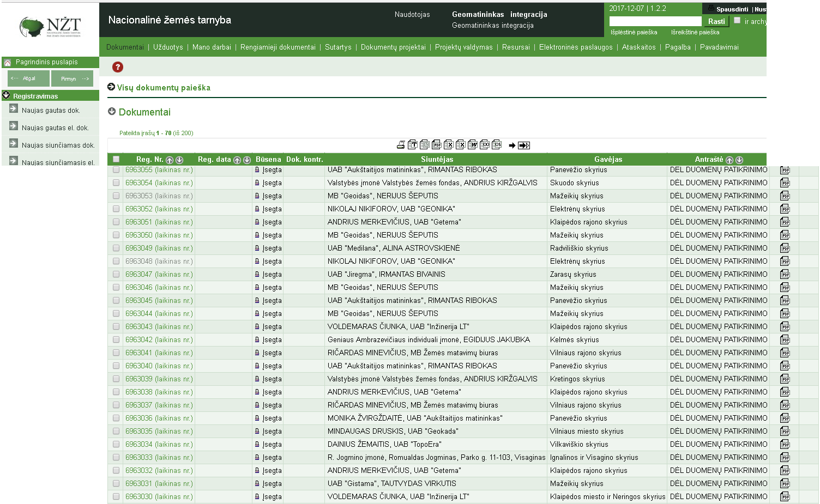Image resolution: width=820 pixels, height=504 pixels.
Task: Click the Spausdinti link in the header
Action: [732, 9]
